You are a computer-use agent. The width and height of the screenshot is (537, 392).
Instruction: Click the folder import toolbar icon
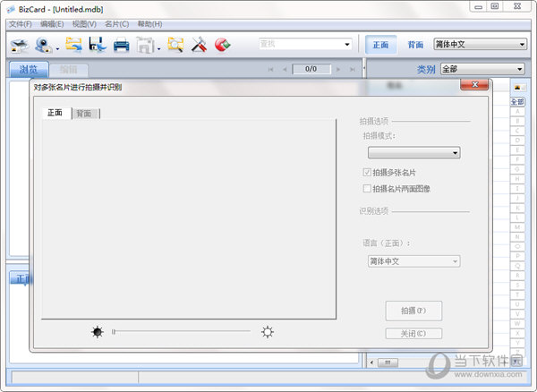(x=73, y=45)
